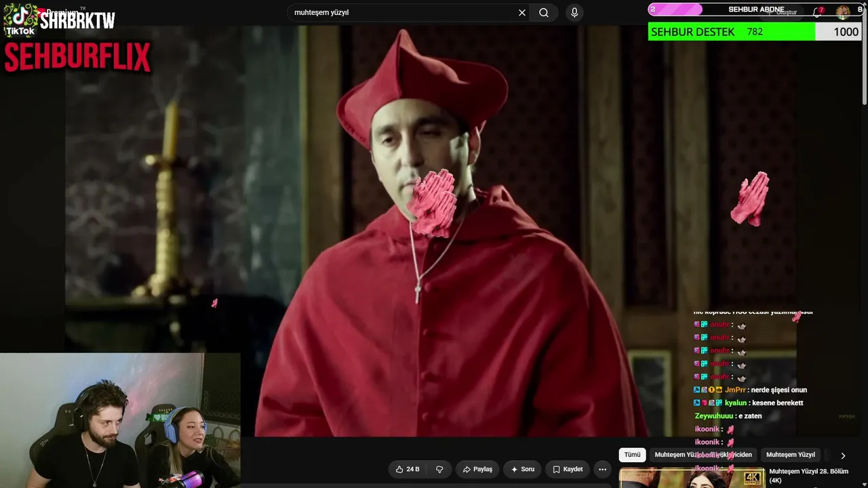868x488 pixels.
Task: Select the standalone Muhteşem Yüzyıl chip
Action: (791, 455)
